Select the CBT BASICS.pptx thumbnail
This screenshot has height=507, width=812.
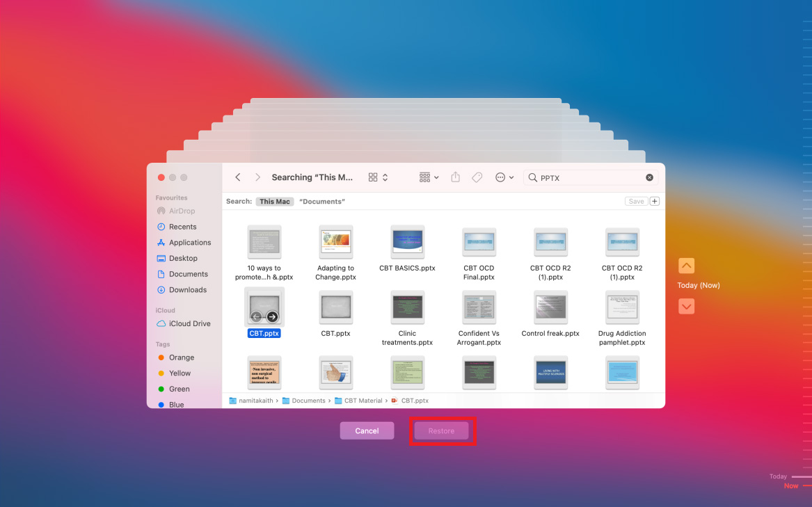(407, 241)
